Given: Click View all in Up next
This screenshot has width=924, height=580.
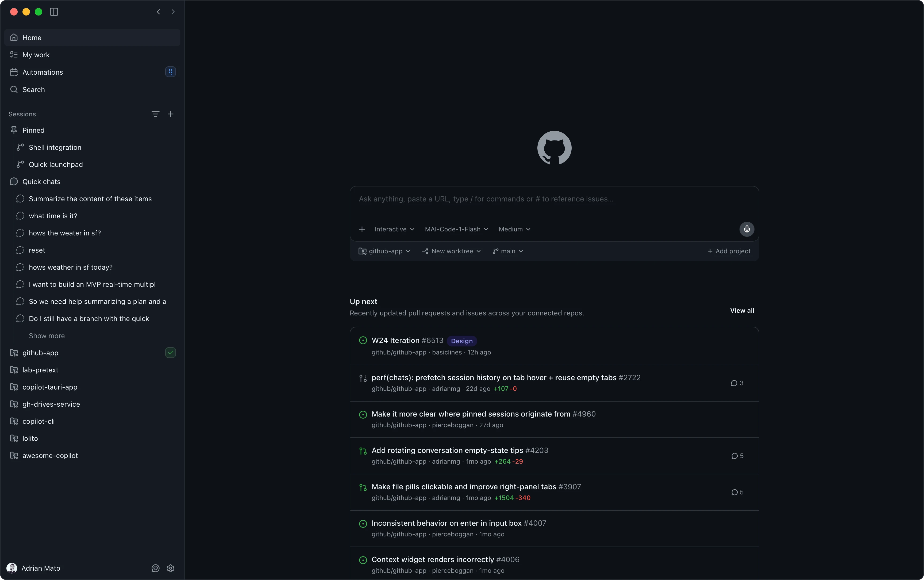Looking at the screenshot, I should coord(742,311).
